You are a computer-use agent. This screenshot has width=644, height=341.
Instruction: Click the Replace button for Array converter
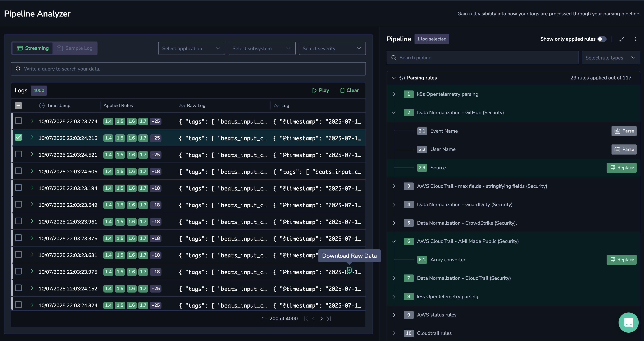[622, 260]
